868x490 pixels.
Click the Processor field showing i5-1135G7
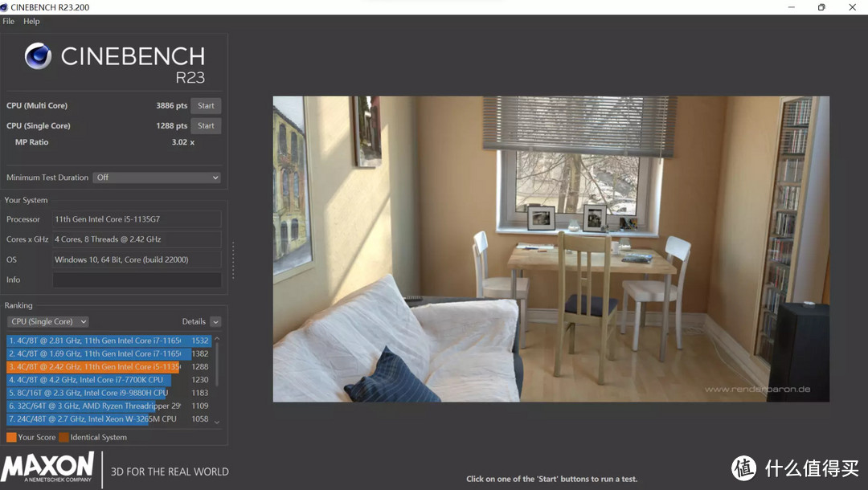click(x=137, y=219)
